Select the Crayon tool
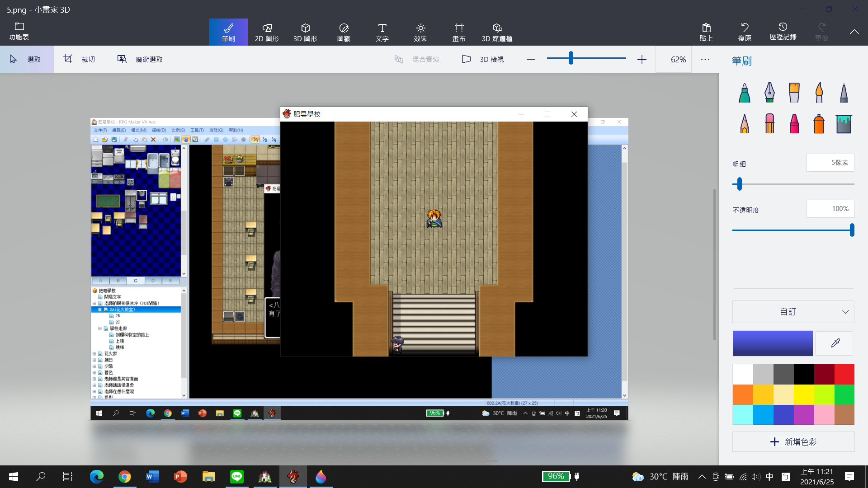The height and width of the screenshot is (488, 868). point(794,123)
